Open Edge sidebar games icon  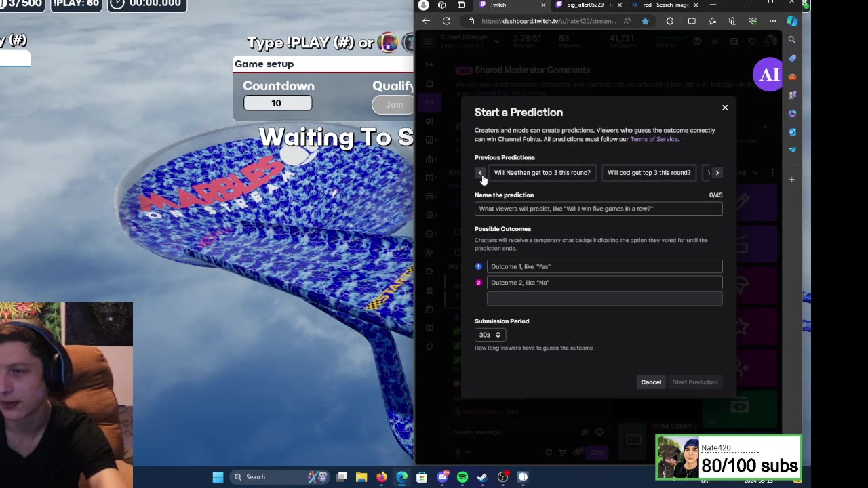point(792,95)
